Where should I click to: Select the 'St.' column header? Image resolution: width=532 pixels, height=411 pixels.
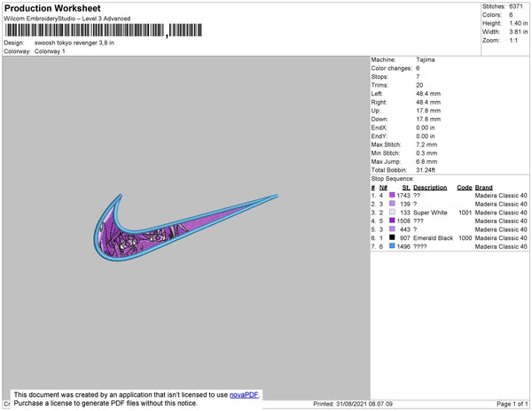[406, 188]
